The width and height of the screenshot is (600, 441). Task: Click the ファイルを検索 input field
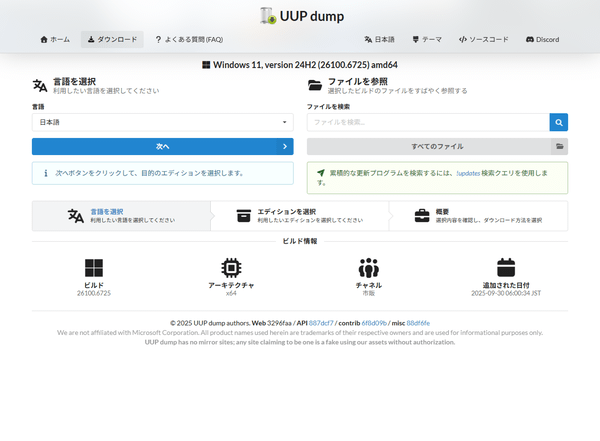coord(428,122)
